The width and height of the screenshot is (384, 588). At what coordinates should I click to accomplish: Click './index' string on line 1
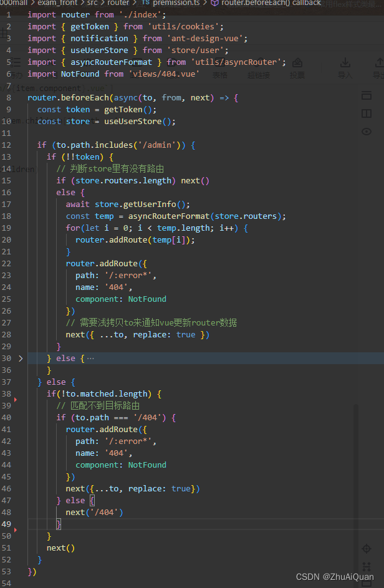(140, 14)
